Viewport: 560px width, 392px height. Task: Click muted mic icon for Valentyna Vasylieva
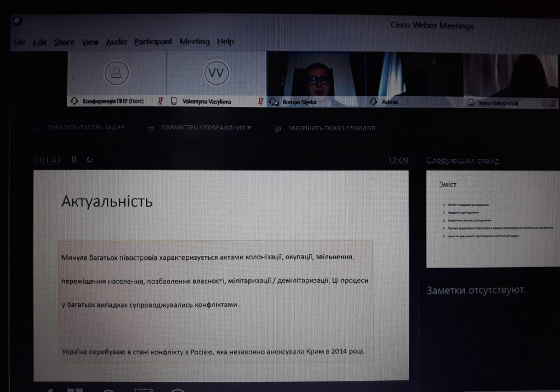click(260, 101)
